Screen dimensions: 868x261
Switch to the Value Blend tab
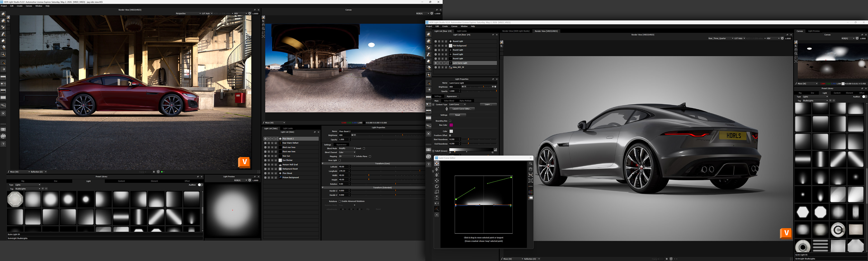pos(449,101)
